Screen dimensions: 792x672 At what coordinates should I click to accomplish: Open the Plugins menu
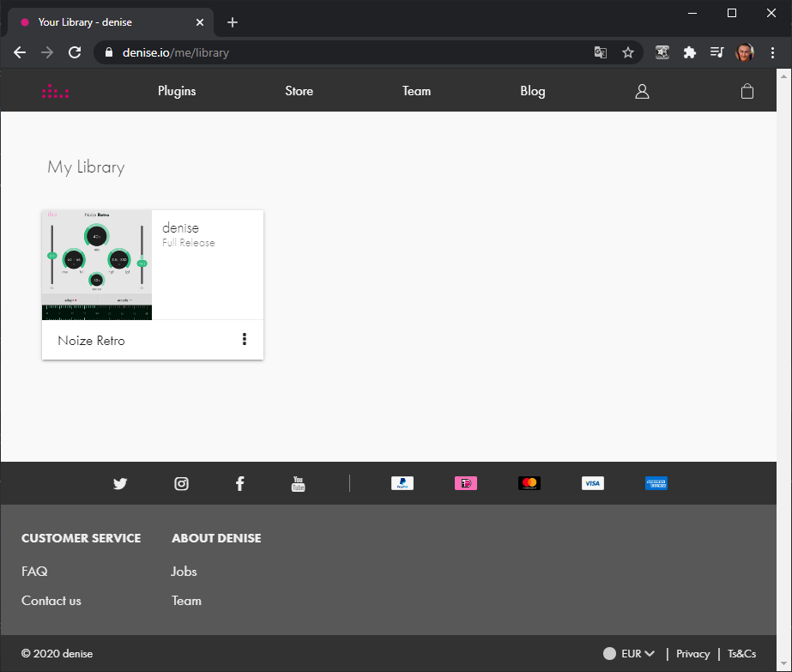(x=177, y=92)
